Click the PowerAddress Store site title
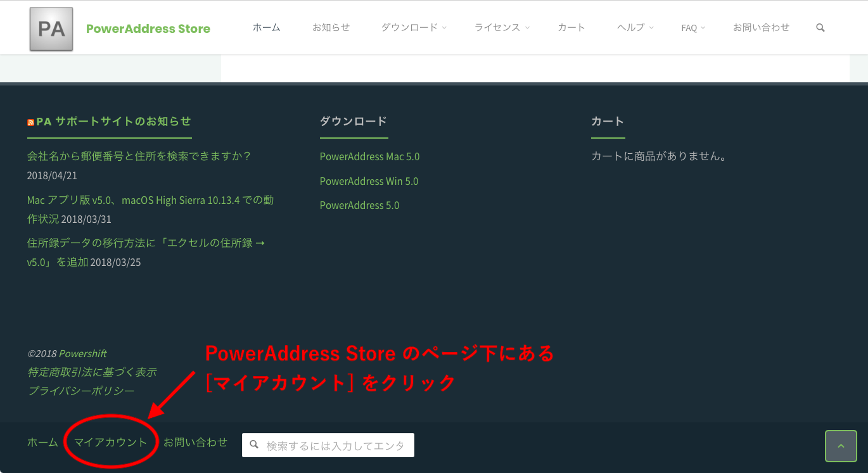 tap(148, 28)
